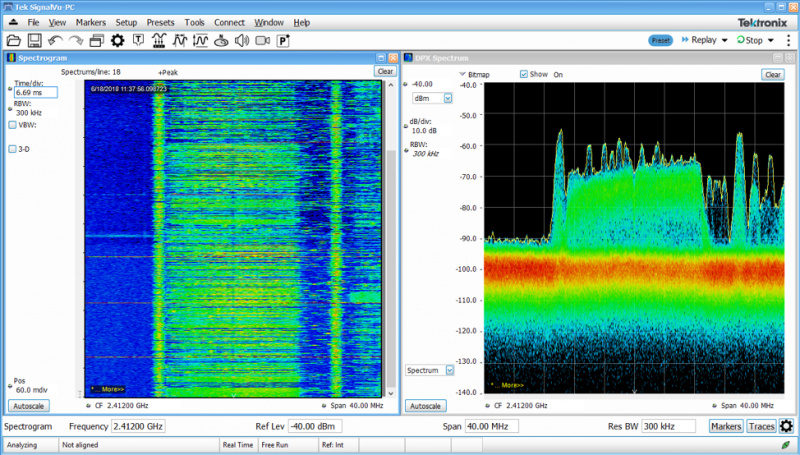Click the Clear button in DPX Spectrum
The image size is (800, 455).
(772, 75)
